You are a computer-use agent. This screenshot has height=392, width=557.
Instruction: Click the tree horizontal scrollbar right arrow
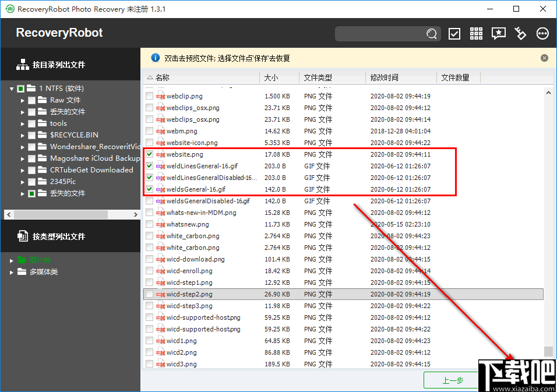[135, 214]
